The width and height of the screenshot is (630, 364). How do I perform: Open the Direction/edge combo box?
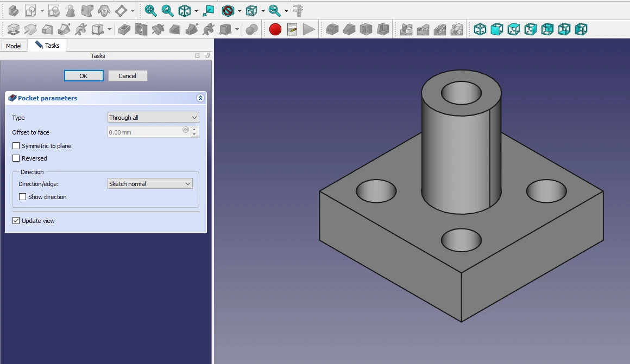pos(150,184)
